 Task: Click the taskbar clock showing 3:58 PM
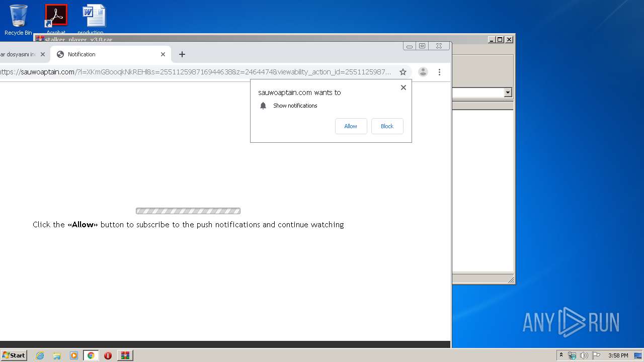tap(618, 355)
